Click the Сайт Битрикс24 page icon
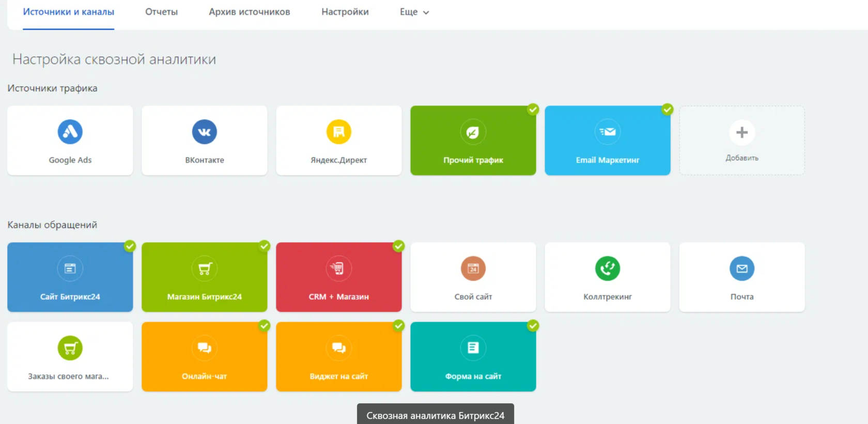 tap(70, 269)
